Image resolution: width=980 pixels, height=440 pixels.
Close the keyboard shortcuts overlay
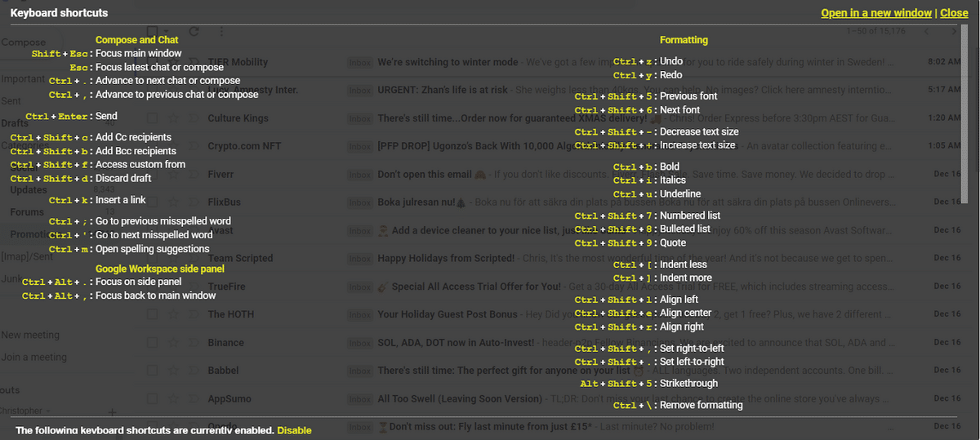click(954, 13)
